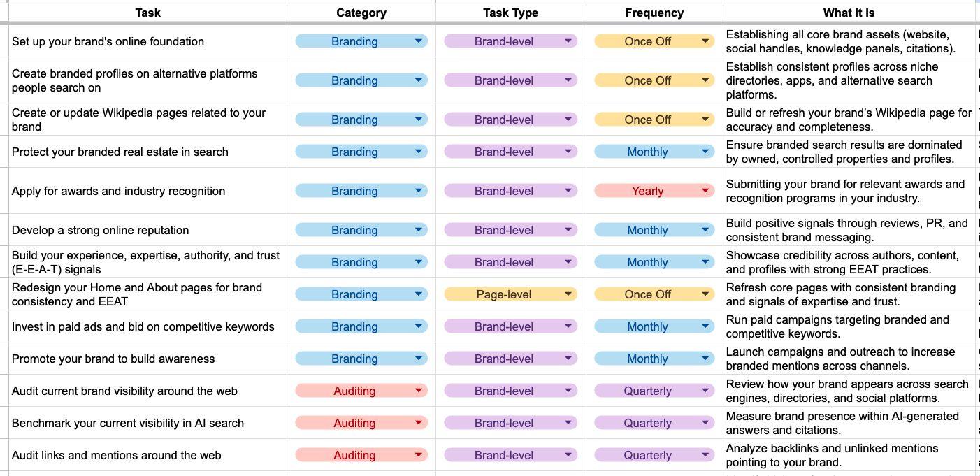Open Frequency dropdown for Apply for awards row
980x476 pixels.
tap(654, 191)
